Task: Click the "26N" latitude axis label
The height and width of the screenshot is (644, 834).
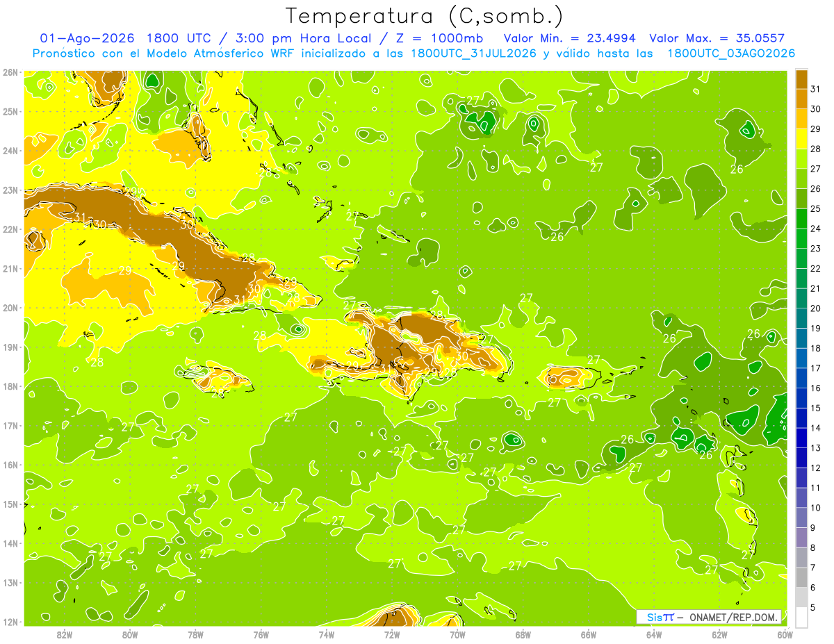Action: pyautogui.click(x=10, y=72)
